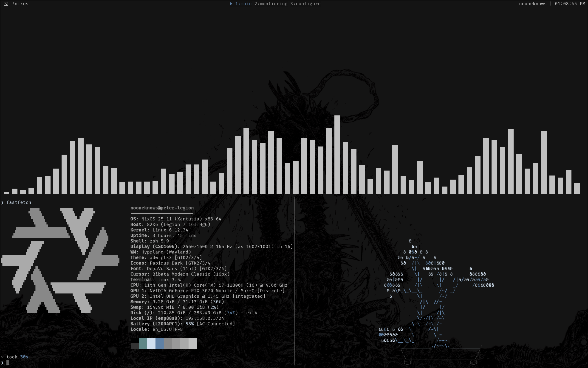
Task: Click the tallest audio visualizer bar
Action: [x=337, y=155]
